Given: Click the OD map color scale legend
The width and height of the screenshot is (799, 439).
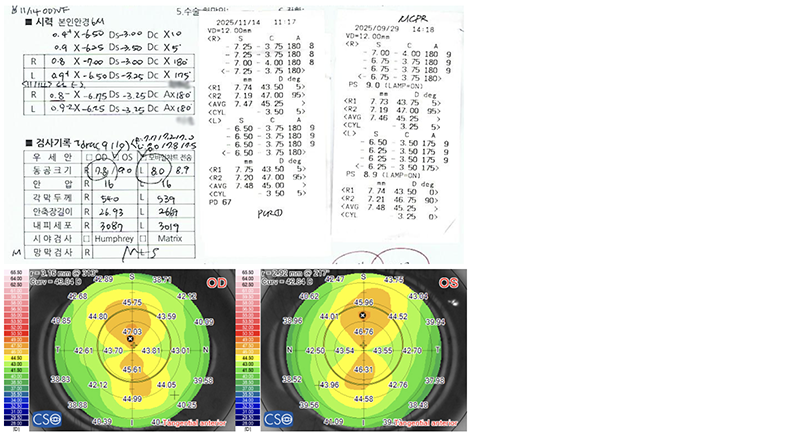Looking at the screenshot, I should pyautogui.click(x=16, y=350).
